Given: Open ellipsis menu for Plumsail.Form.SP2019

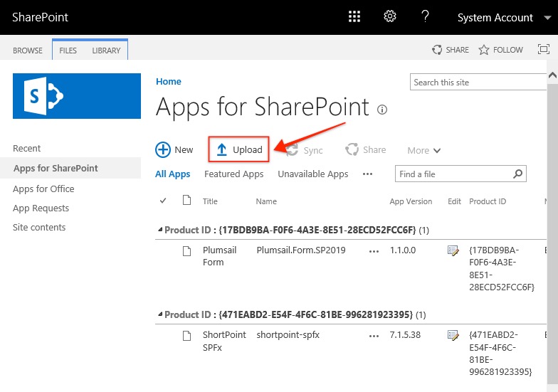Looking at the screenshot, I should click(x=374, y=251).
